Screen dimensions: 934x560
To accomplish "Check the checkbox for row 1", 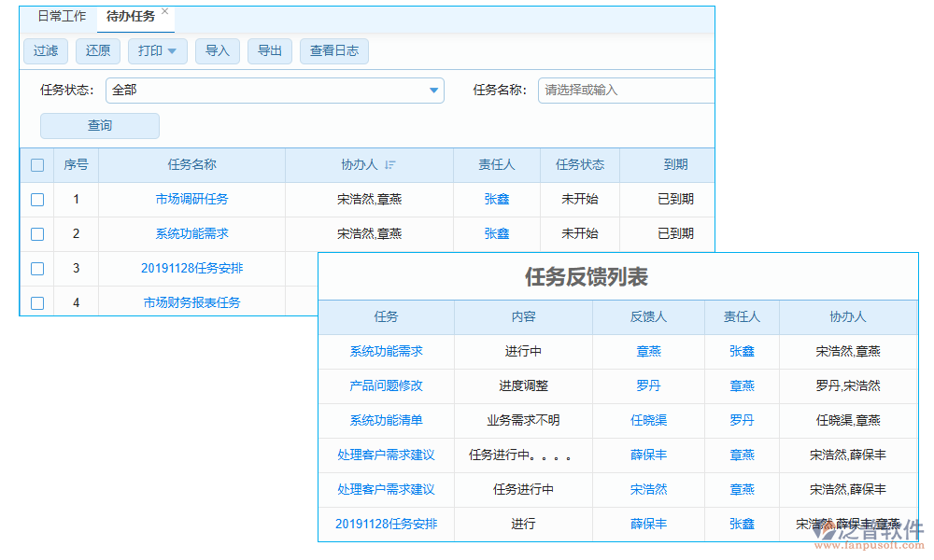I will (x=37, y=199).
